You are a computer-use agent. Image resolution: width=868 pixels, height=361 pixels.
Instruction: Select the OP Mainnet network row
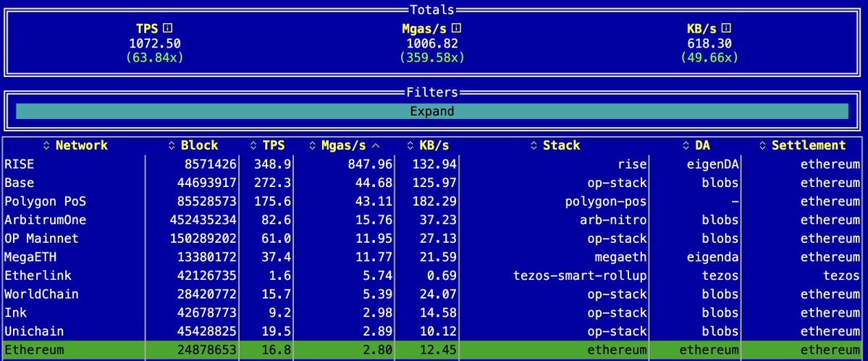pyautogui.click(x=431, y=238)
